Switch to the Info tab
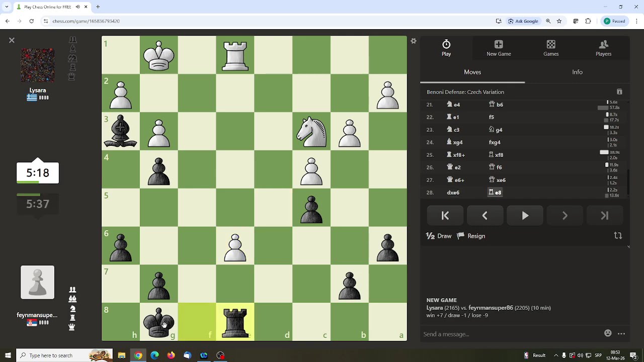 click(x=577, y=72)
